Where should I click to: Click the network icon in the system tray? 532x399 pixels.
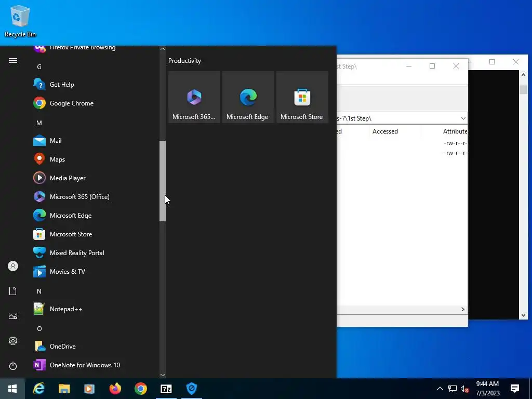453,389
